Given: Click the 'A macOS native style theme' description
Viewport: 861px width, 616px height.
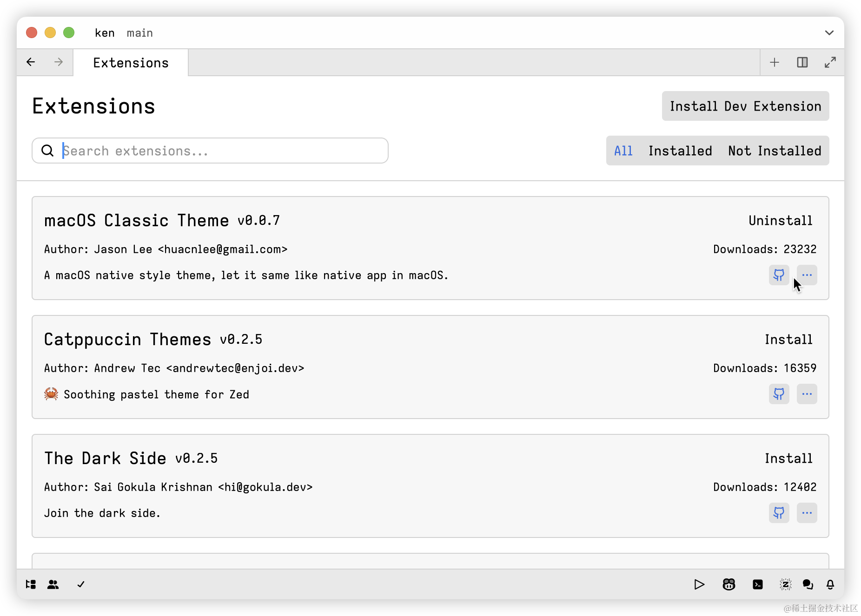Looking at the screenshot, I should [x=246, y=275].
